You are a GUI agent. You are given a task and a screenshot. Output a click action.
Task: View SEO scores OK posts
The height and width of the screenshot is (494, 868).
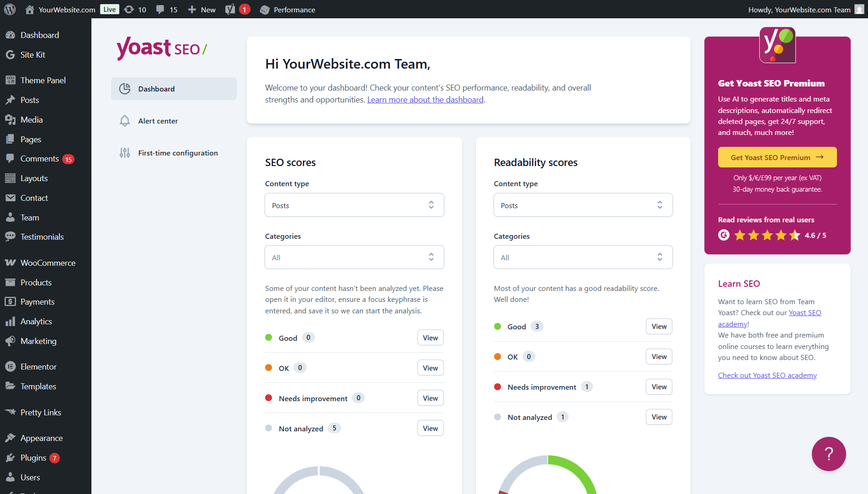click(430, 368)
